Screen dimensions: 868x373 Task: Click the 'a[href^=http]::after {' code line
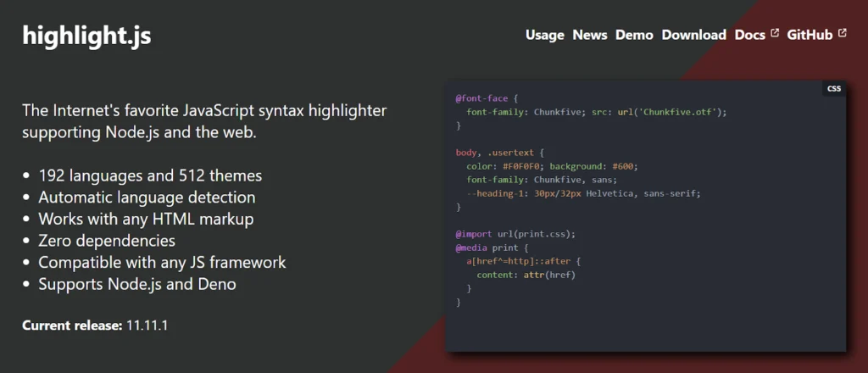pyautogui.click(x=523, y=261)
